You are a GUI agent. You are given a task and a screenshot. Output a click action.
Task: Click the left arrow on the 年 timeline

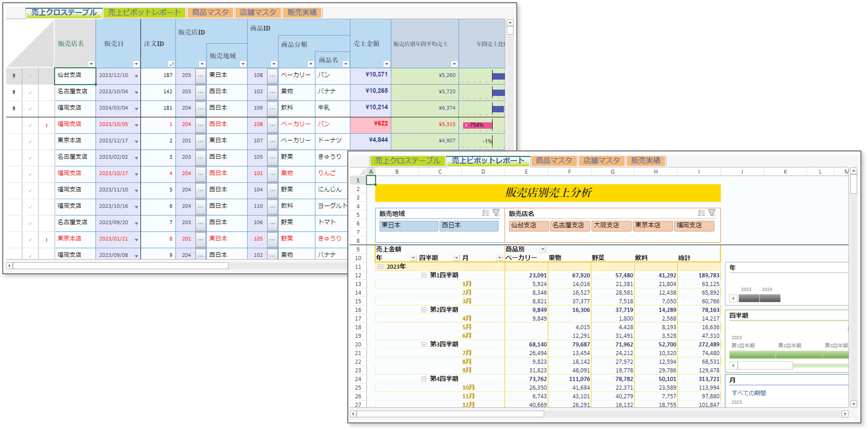[733, 298]
